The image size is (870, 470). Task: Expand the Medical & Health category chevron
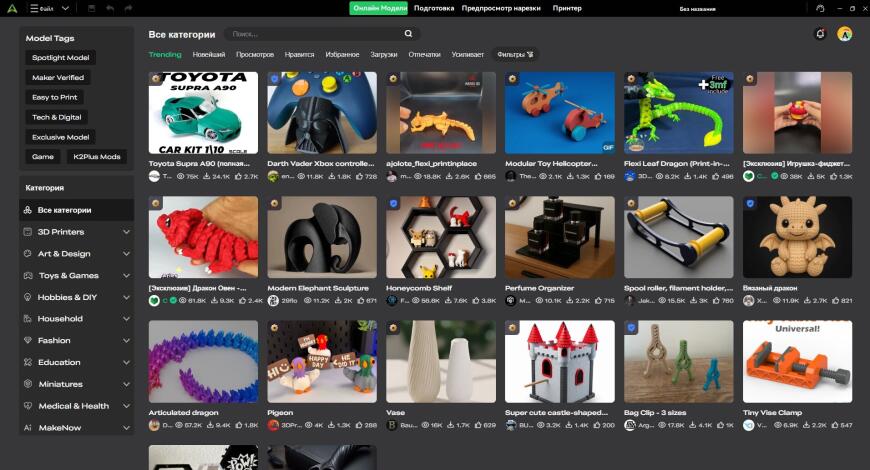[x=126, y=406]
